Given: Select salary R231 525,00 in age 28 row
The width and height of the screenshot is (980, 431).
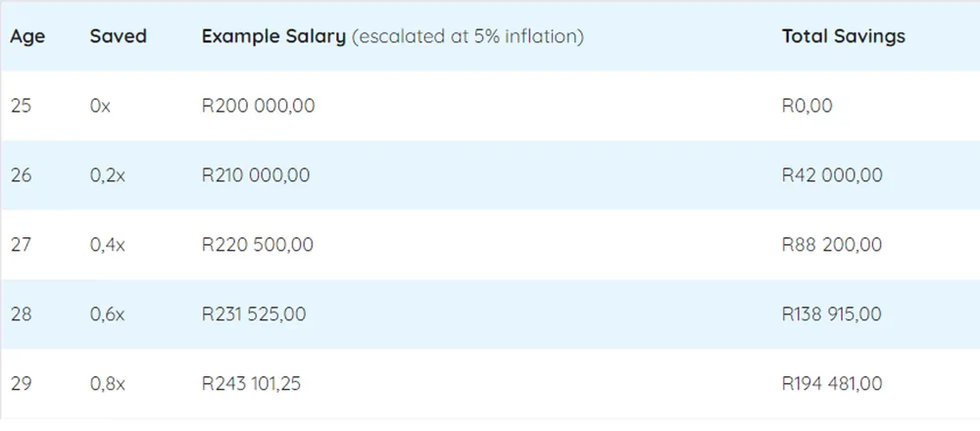Looking at the screenshot, I should click(x=254, y=313).
